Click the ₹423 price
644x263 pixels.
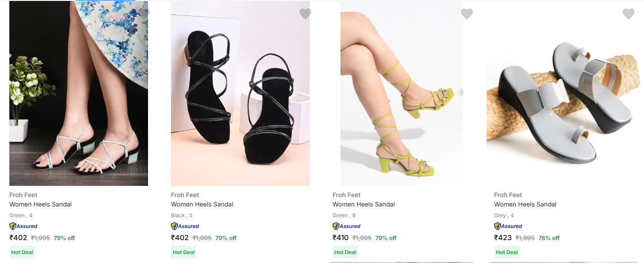click(502, 238)
